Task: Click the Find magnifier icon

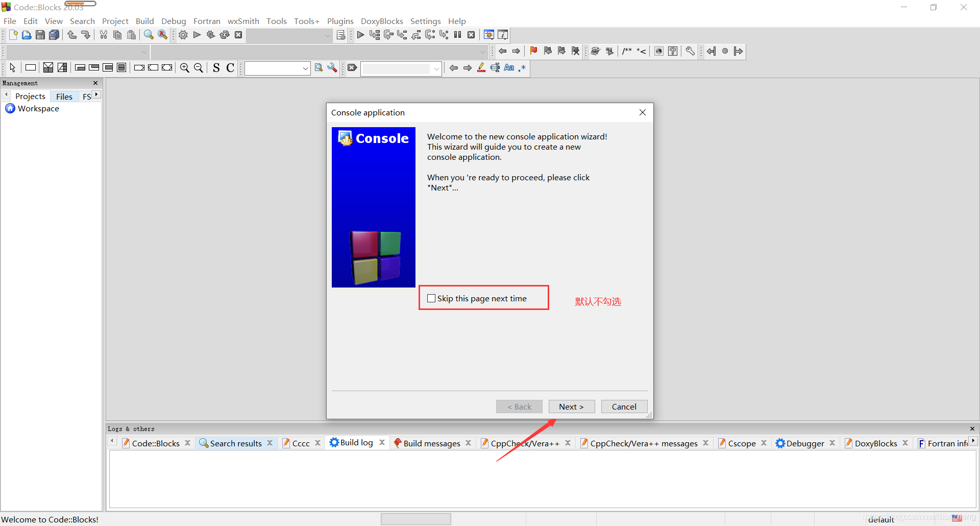Action: click(x=149, y=35)
